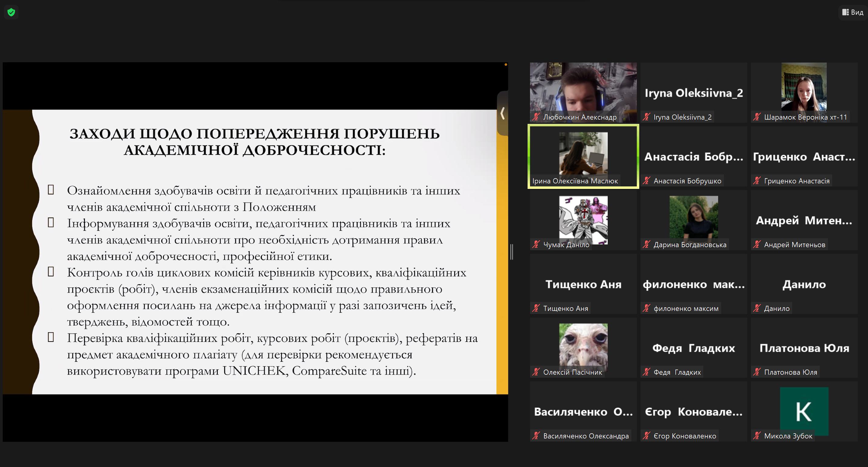This screenshot has height=467, width=868.
Task: Select Любочкин Алекснадр's video tile
Action: point(583,92)
